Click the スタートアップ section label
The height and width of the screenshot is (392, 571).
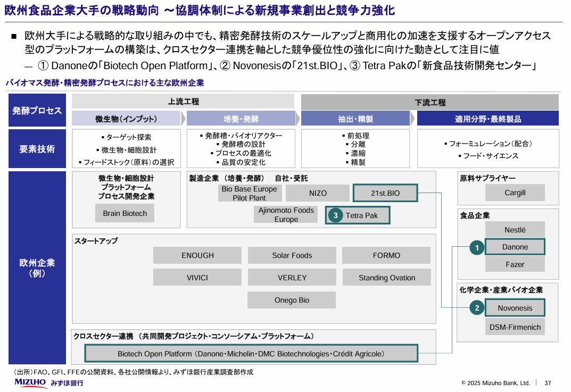coord(96,240)
